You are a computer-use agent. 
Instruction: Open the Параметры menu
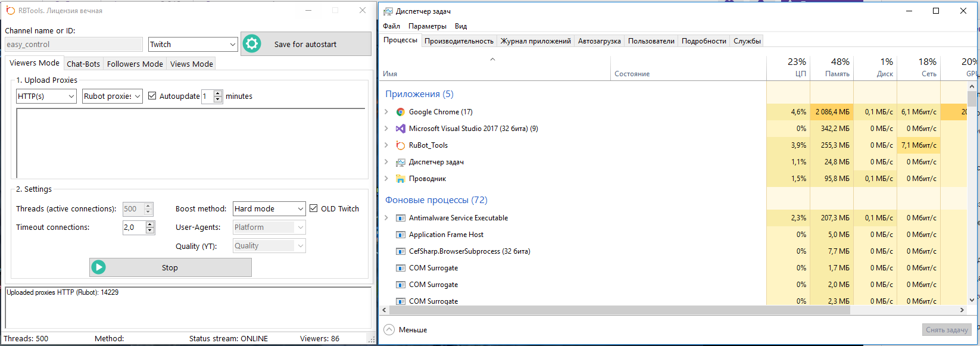[427, 26]
